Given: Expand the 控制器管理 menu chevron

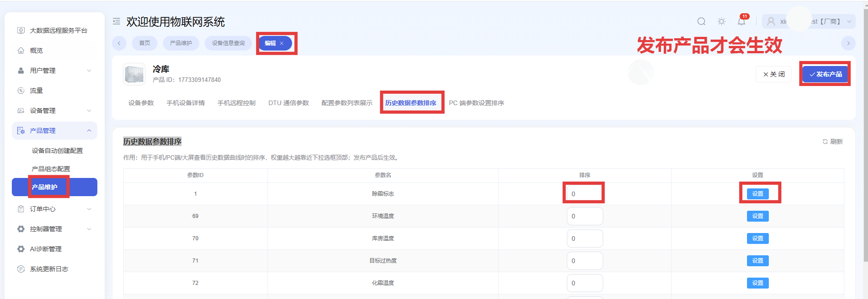Looking at the screenshot, I should click(89, 229).
